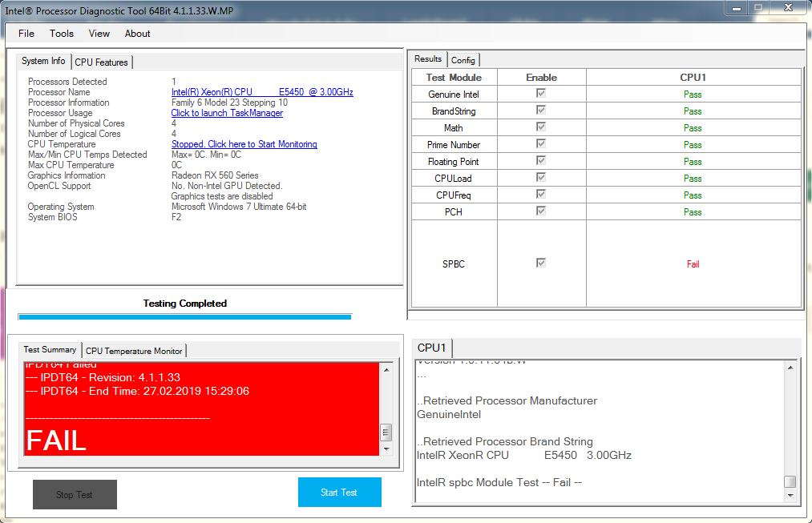Click the Genuine Intel Pass result
The image size is (812, 523).
point(693,95)
